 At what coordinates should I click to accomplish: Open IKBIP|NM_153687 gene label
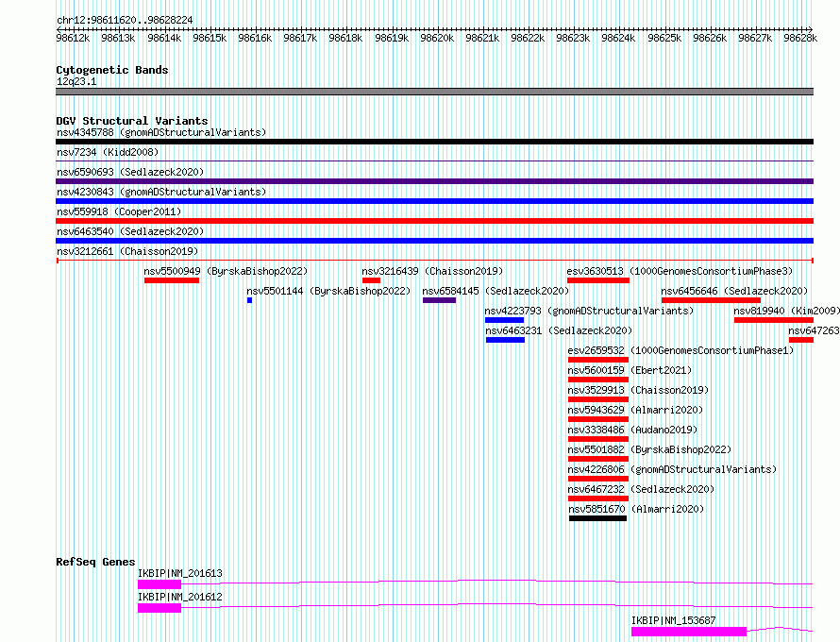click(673, 620)
